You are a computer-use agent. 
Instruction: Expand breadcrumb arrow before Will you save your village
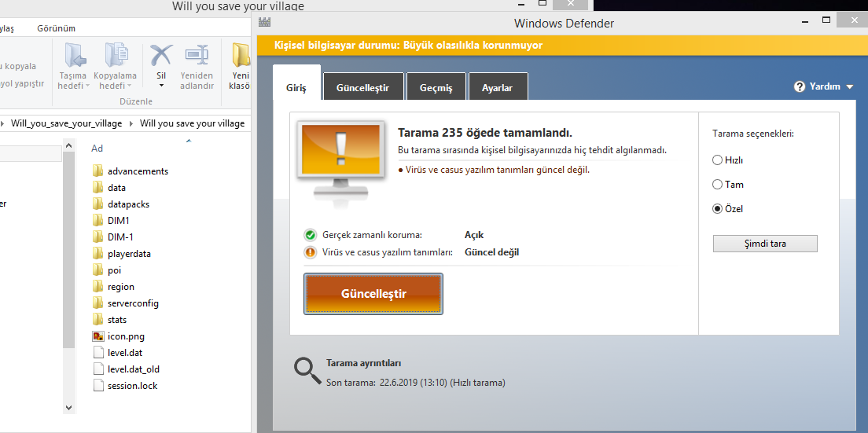click(x=131, y=123)
